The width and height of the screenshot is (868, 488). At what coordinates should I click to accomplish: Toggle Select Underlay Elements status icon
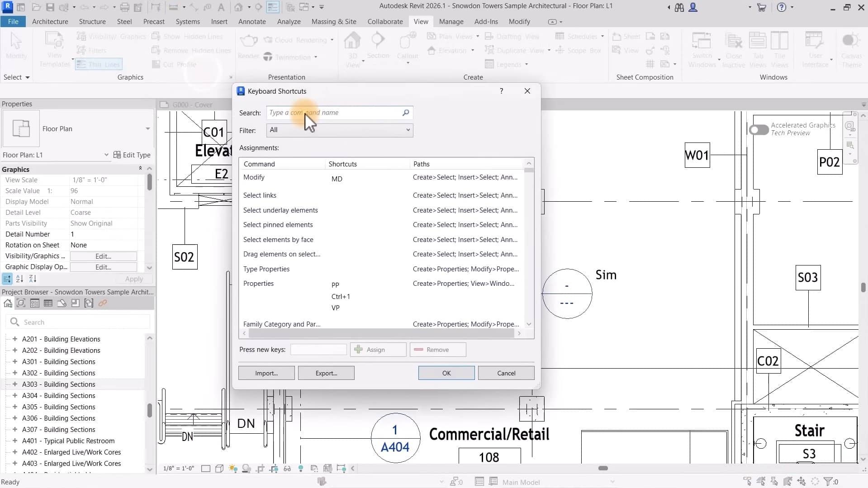(x=761, y=482)
